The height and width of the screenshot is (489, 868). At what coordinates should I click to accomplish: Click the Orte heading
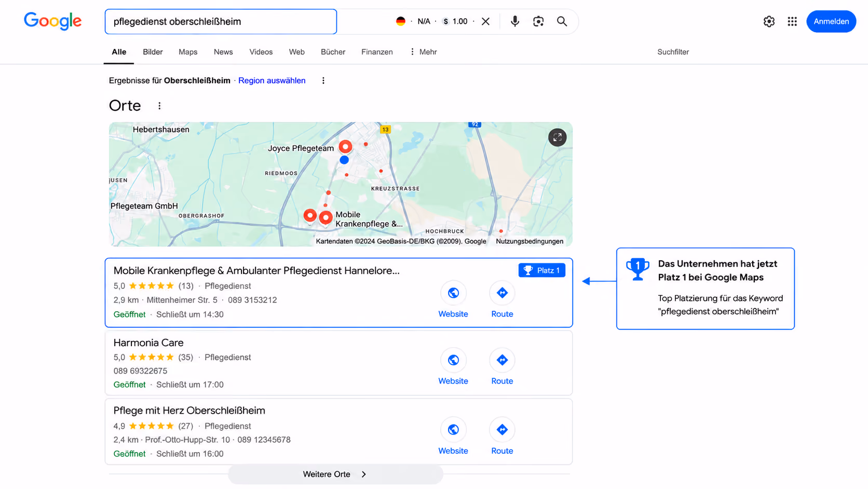pyautogui.click(x=125, y=105)
